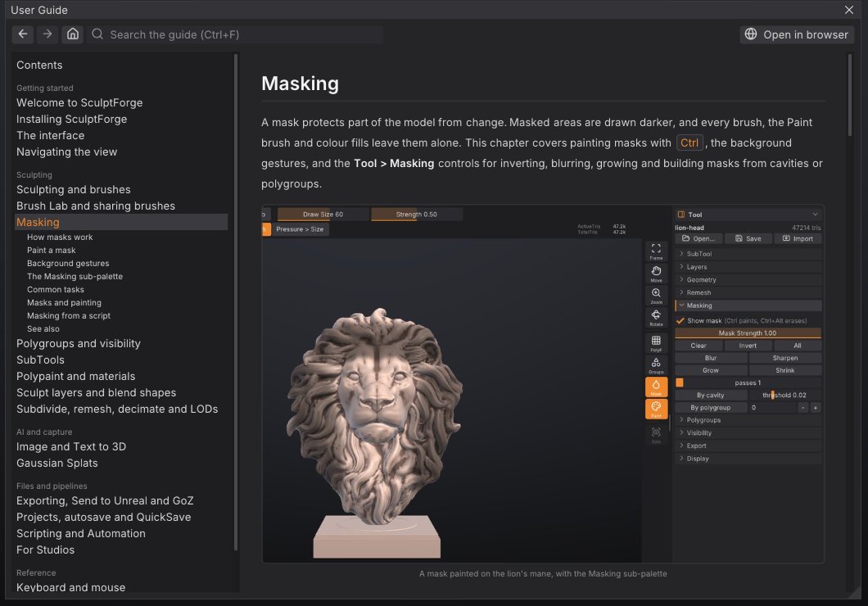Open Keyboard and mouse reference
This screenshot has height=606, width=868.
pyautogui.click(x=71, y=586)
